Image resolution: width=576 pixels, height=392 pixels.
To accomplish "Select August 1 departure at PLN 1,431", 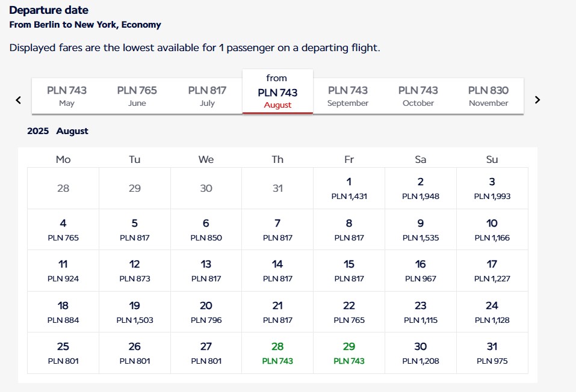I will click(x=349, y=188).
